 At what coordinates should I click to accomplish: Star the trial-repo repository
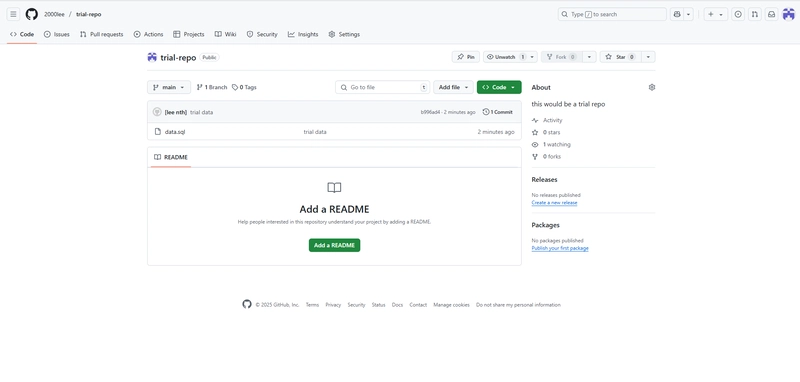tap(620, 57)
